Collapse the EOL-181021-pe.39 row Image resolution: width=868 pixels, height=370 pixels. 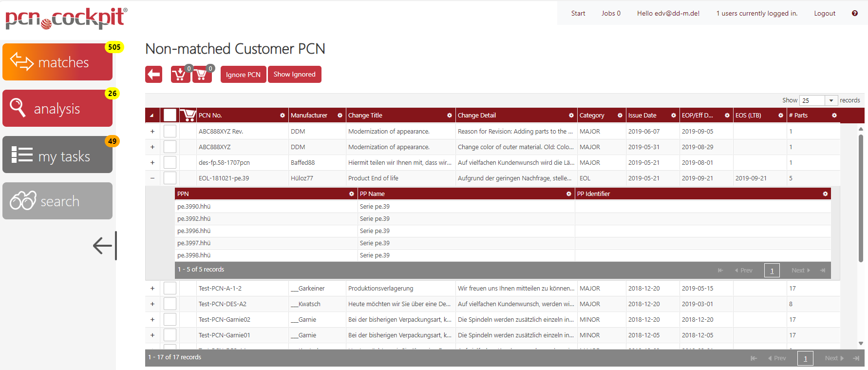pos(152,178)
